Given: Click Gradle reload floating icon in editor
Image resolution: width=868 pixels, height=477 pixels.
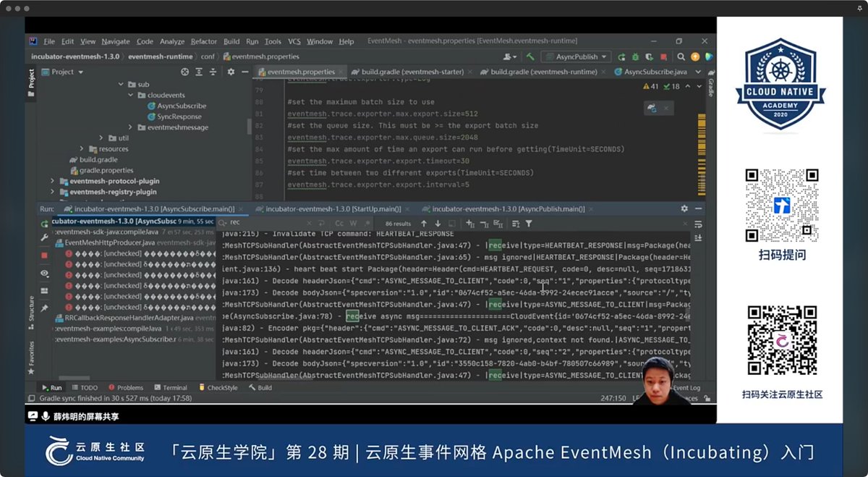Looking at the screenshot, I should coord(652,108).
